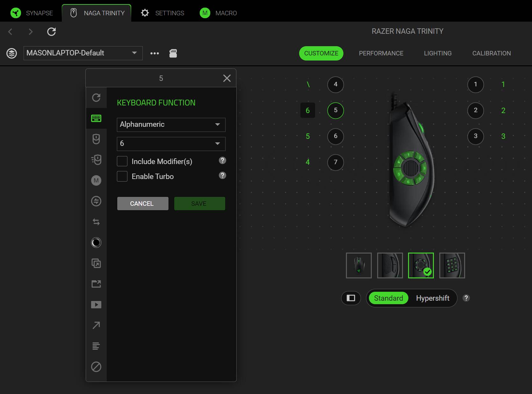
Task: Select mouse button 2 circle
Action: coord(476,110)
